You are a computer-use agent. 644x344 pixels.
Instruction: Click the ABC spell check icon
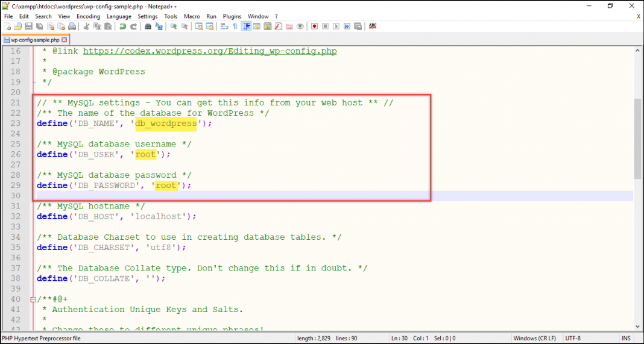click(x=373, y=27)
